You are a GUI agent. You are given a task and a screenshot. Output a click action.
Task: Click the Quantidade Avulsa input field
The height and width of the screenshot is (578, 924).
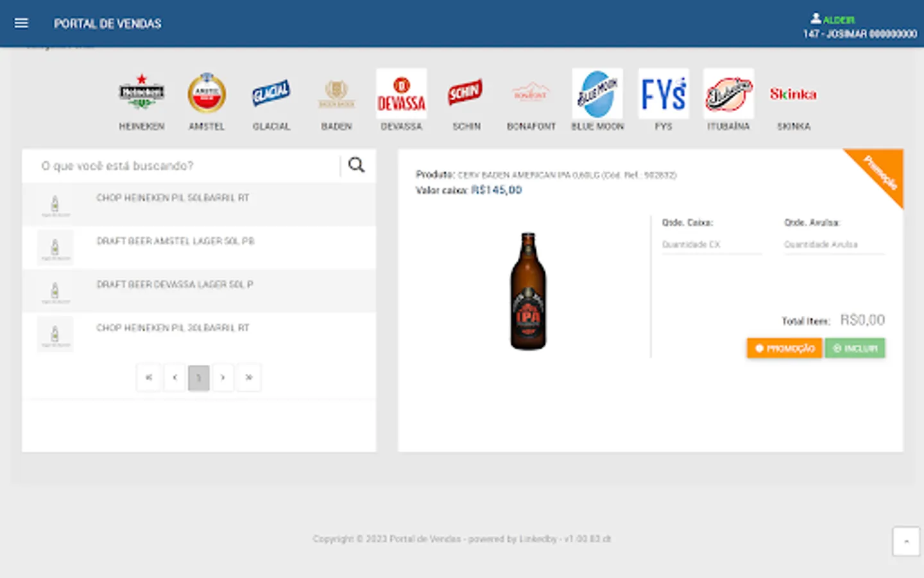(x=834, y=245)
